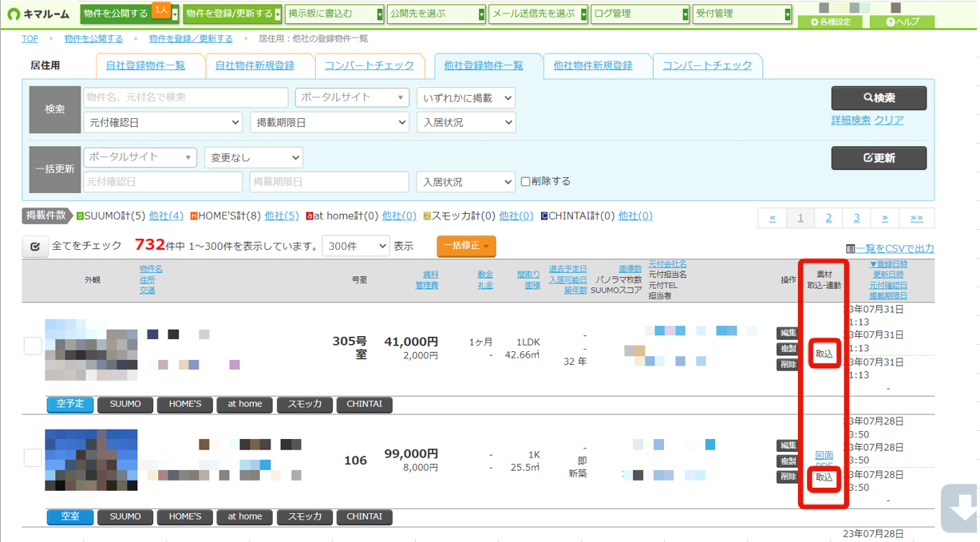Screen dimensions: 980x542
Task: Open the いずれかに掲載 dropdown
Action: (x=466, y=98)
